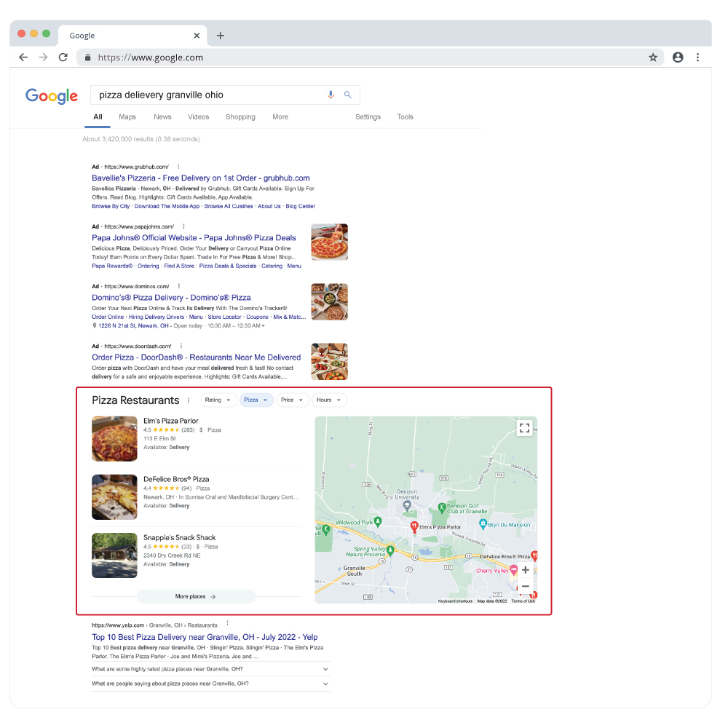The width and height of the screenshot is (728, 728).
Task: Open search Settings
Action: pos(368,117)
